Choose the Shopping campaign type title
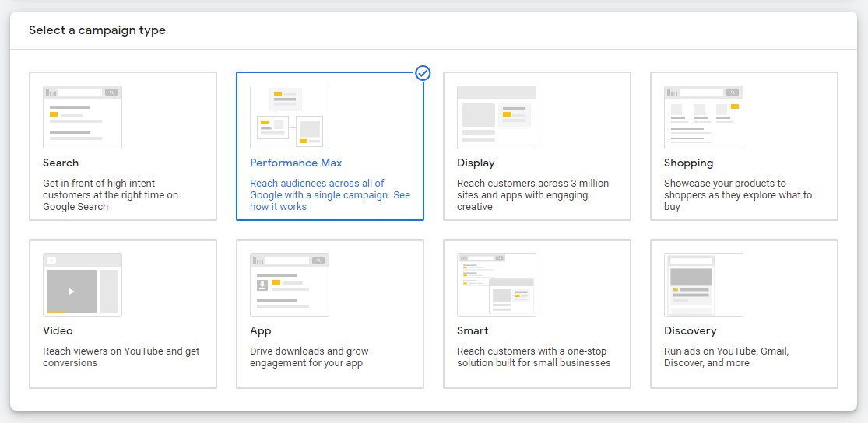 click(x=689, y=163)
